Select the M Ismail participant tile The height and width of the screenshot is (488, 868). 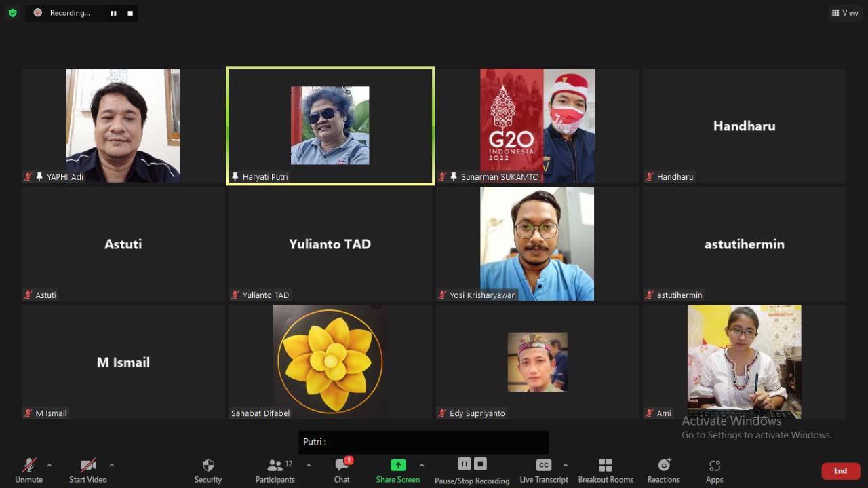pyautogui.click(x=123, y=362)
